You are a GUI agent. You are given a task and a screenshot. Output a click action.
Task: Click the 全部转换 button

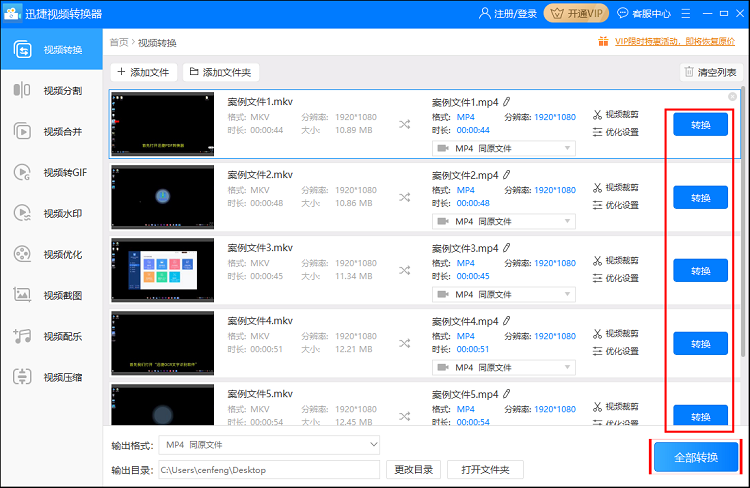[695, 457]
